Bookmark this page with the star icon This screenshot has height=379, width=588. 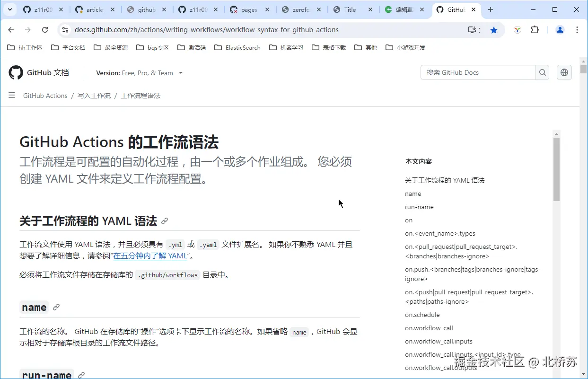[x=494, y=30]
